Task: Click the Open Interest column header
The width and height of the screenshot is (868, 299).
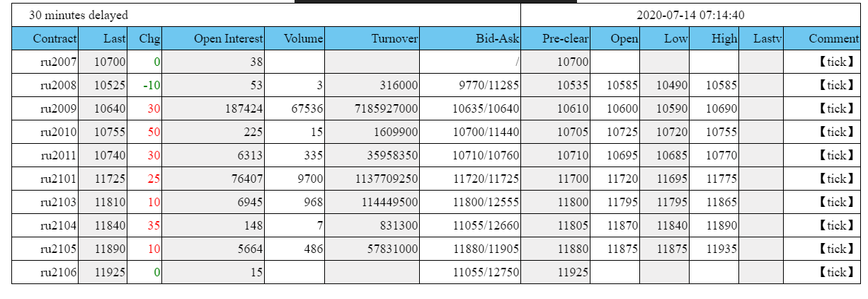Action: click(x=228, y=38)
